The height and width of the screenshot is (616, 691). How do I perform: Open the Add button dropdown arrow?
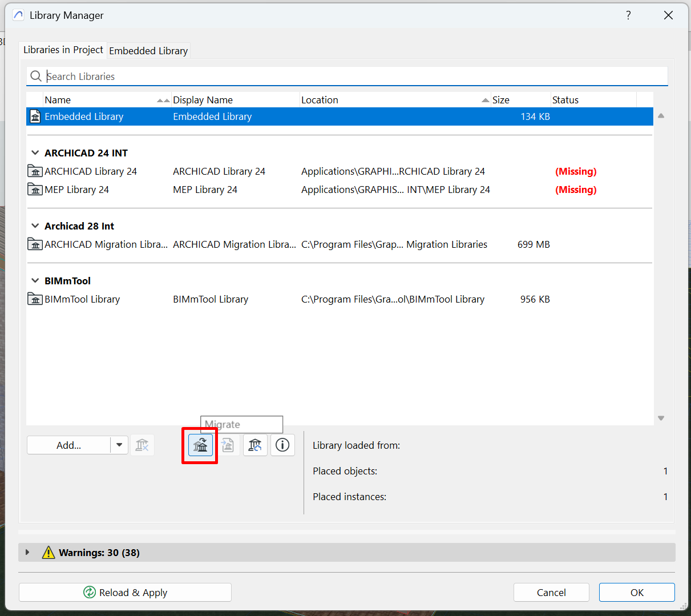point(119,445)
